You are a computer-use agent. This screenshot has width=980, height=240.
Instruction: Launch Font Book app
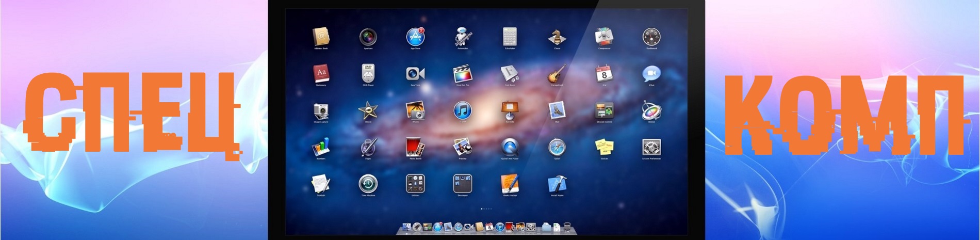[x=510, y=74]
